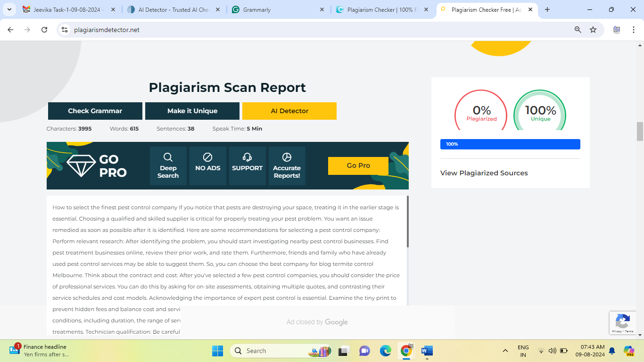Go forward to the next page
The width and height of the screenshot is (644, 362).
coord(27,30)
